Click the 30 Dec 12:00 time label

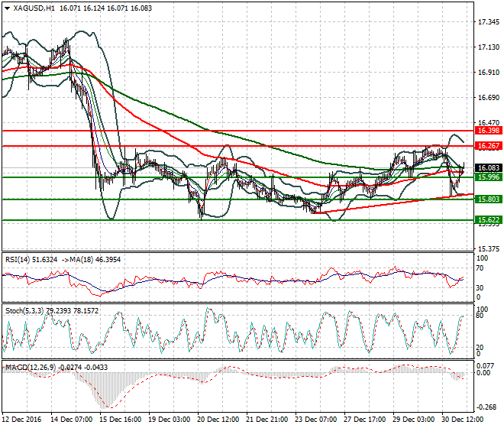point(462,420)
